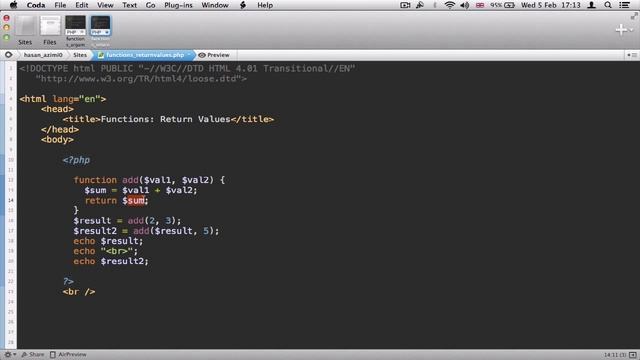Screen dimensions: 640x360
Task: Select functions_returnvalues.php path bar tab
Action: click(144, 55)
